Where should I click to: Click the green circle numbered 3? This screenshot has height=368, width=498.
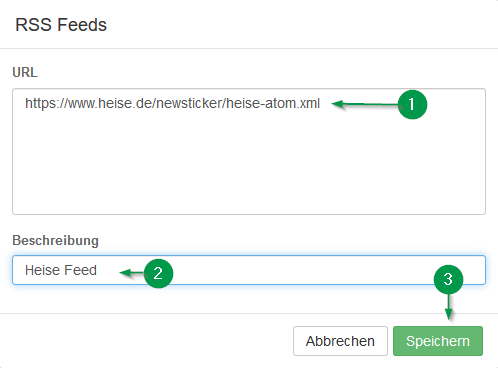448,279
